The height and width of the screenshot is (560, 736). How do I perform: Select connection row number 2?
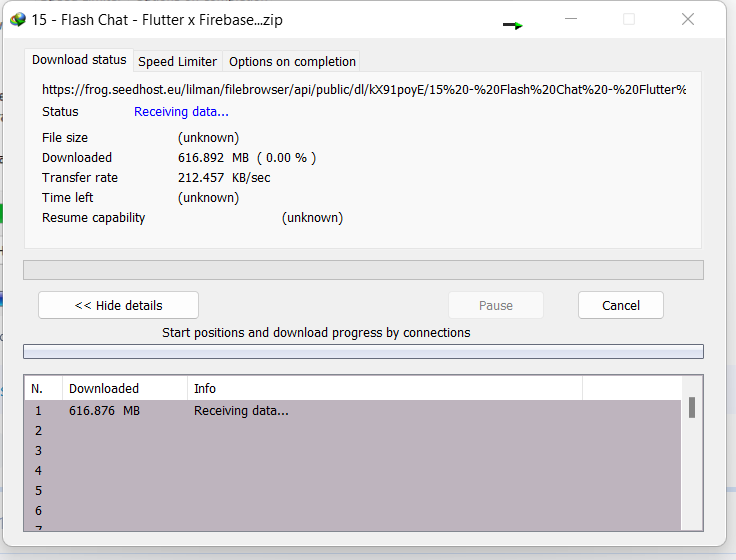(x=353, y=430)
